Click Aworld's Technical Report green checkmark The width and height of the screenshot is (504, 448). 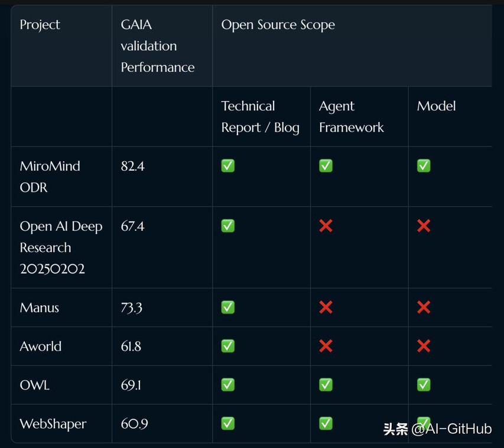(227, 346)
